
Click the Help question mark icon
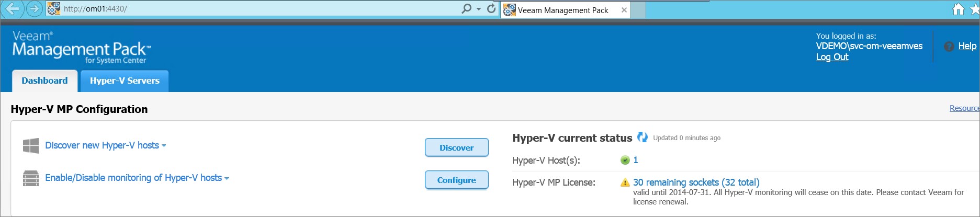click(949, 47)
